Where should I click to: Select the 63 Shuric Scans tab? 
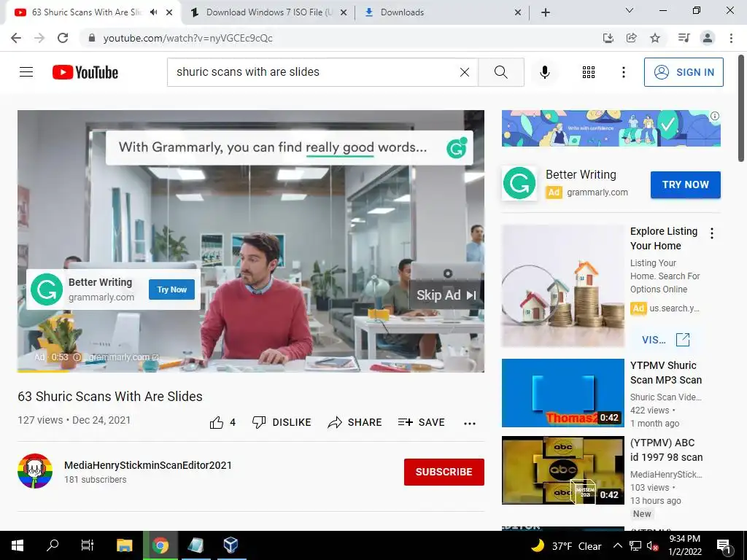86,12
